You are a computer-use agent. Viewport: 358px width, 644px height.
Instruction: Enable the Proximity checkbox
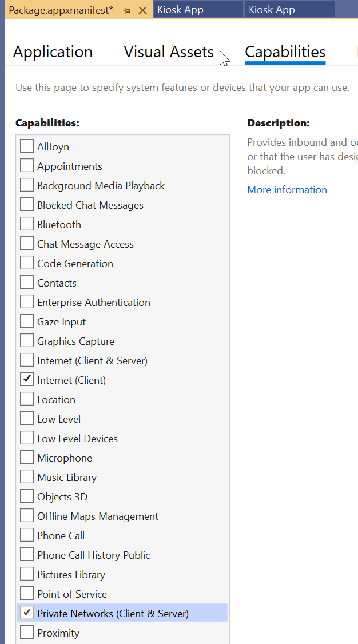pos(27,633)
